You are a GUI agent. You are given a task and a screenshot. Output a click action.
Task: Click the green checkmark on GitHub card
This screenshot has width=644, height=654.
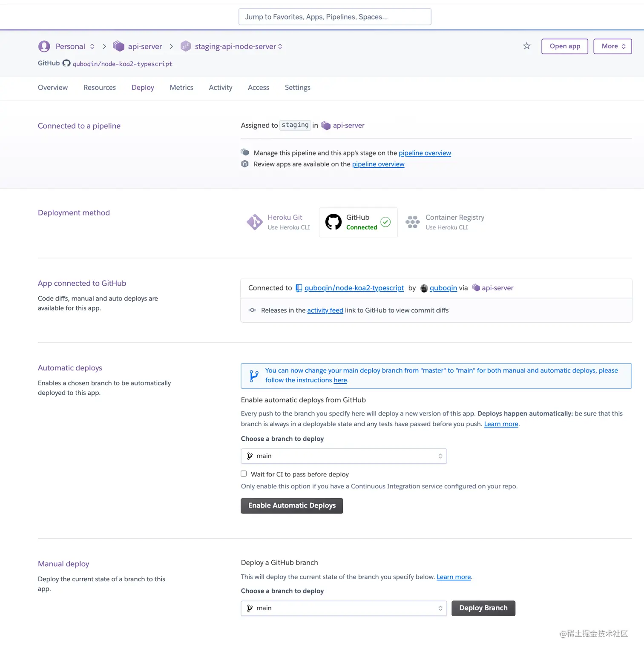385,222
